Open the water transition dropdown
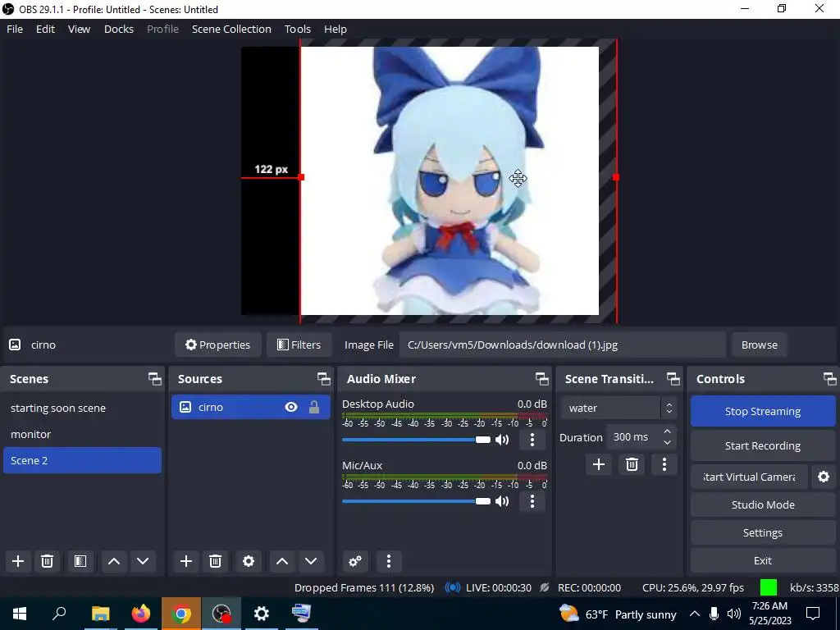 tap(619, 409)
